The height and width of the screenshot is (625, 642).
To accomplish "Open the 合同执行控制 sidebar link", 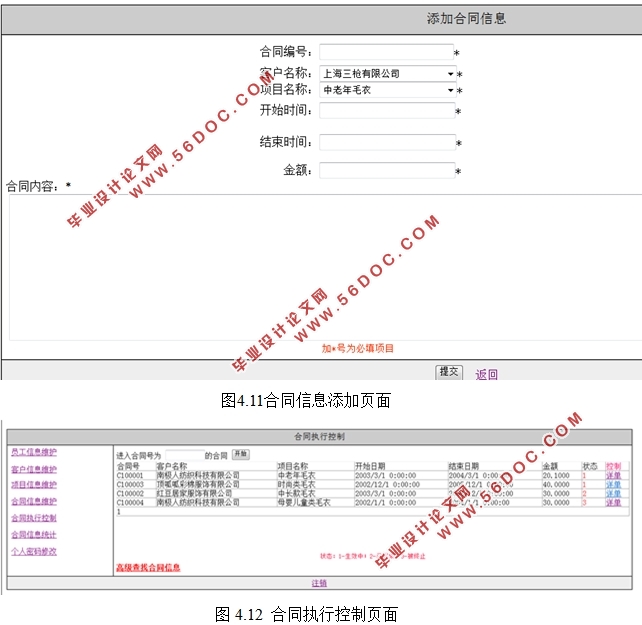I will (34, 518).
